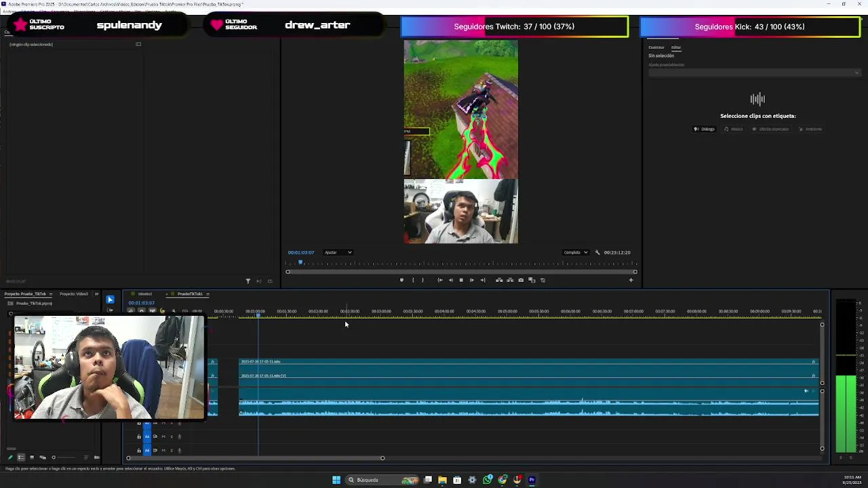Viewport: 868px width, 488px height.
Task: Click the Program monitor current timecode
Action: (300, 252)
